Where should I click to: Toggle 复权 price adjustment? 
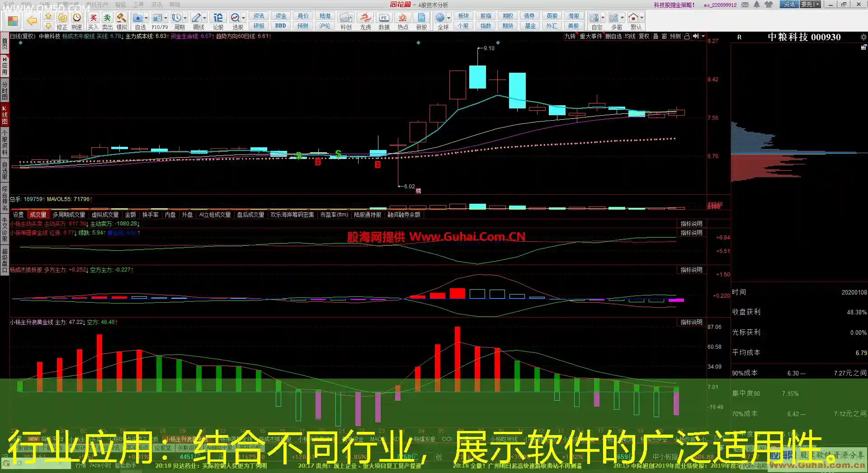pyautogui.click(x=644, y=36)
